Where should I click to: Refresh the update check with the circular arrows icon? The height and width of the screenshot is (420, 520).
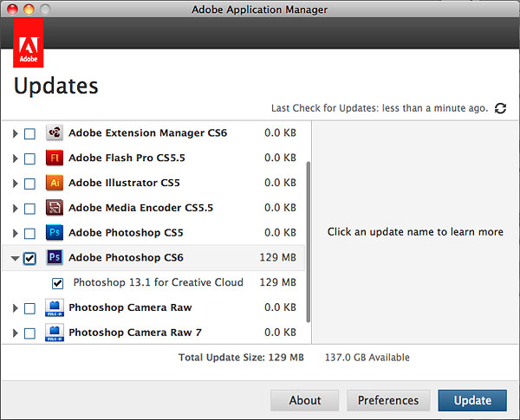pos(500,108)
